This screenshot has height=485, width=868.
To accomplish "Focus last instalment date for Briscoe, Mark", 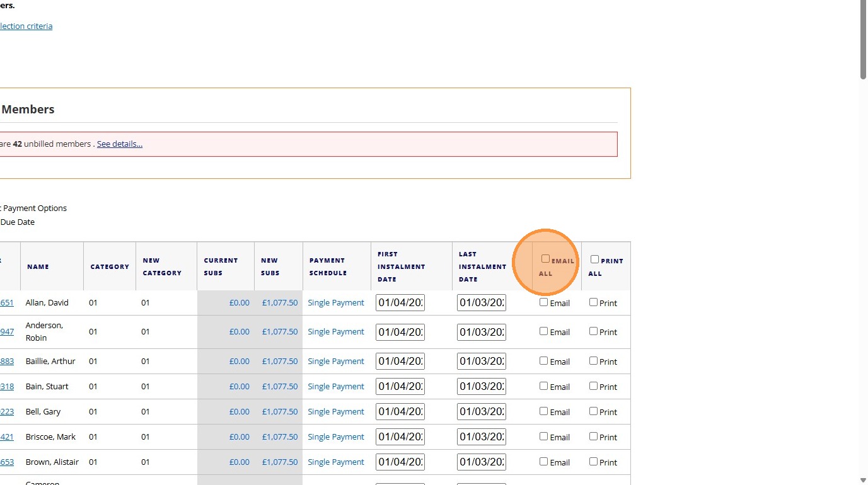I will [482, 437].
